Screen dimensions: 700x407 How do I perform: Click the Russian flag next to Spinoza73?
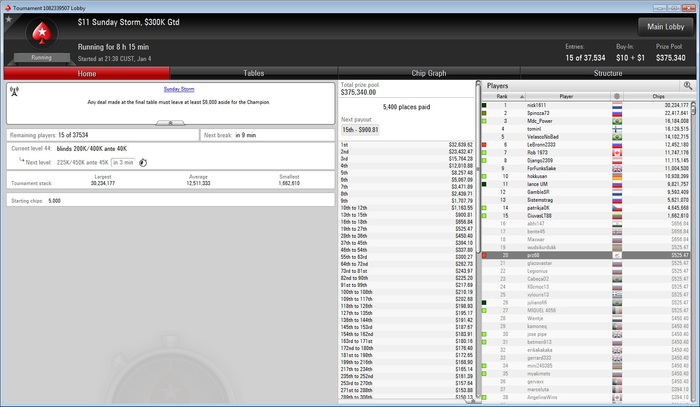(x=617, y=113)
